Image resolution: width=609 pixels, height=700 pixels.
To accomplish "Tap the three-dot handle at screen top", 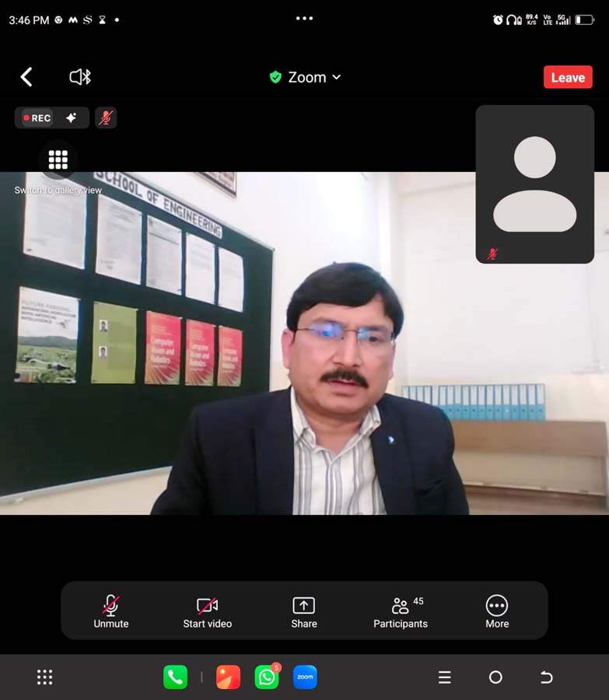I will (x=304, y=19).
